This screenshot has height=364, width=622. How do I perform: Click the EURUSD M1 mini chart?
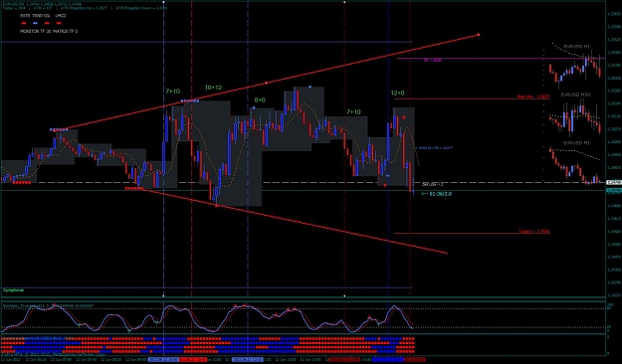coord(576,163)
